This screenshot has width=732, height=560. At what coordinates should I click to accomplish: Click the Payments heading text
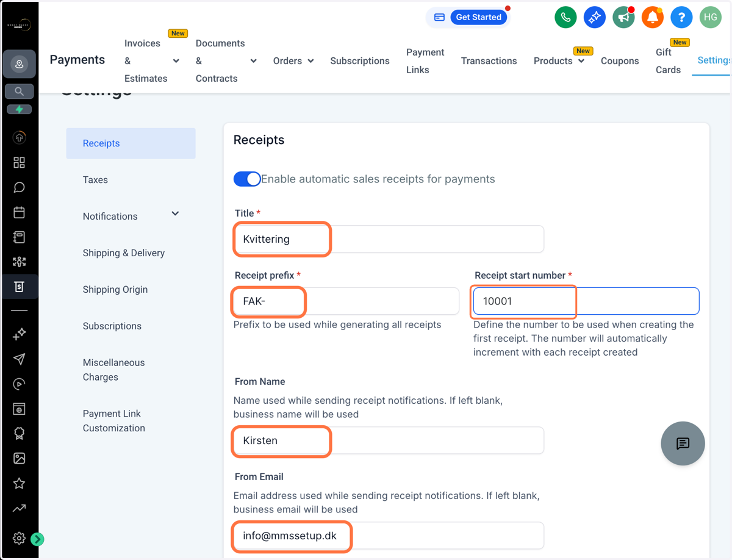coord(77,60)
